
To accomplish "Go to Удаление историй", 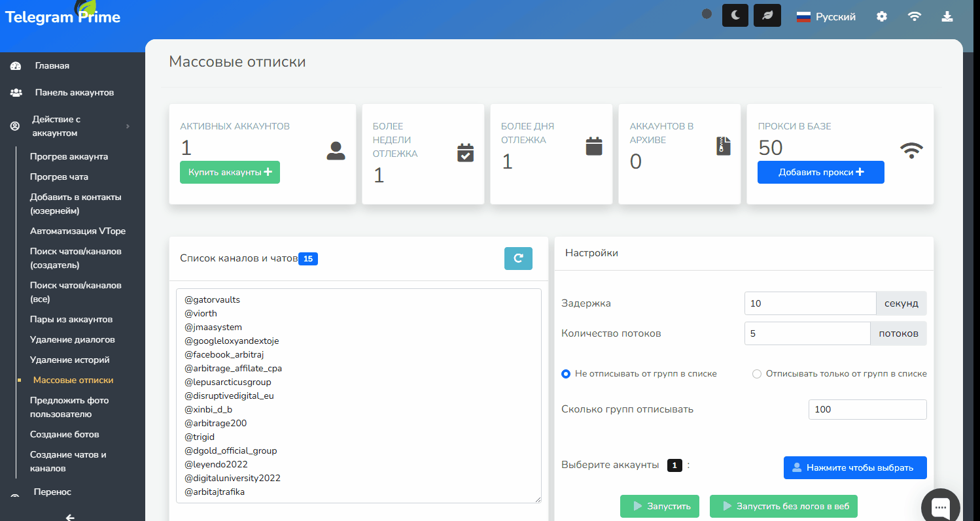I will pyautogui.click(x=69, y=360).
